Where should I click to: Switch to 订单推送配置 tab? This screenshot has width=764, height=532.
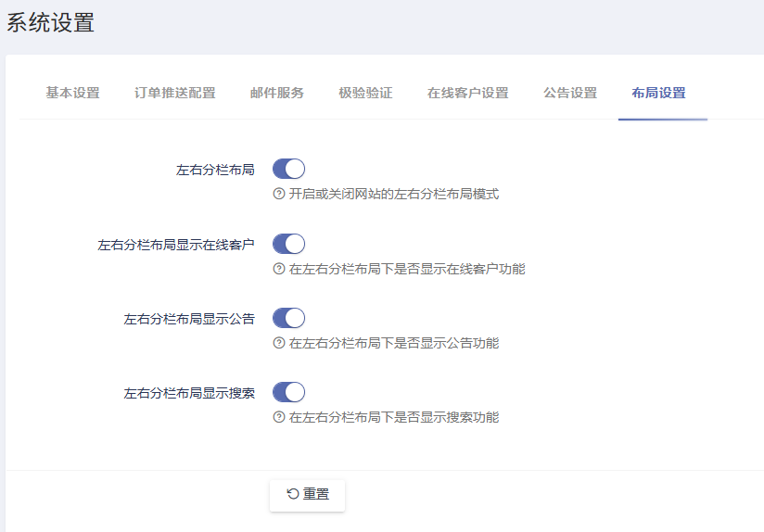(174, 93)
